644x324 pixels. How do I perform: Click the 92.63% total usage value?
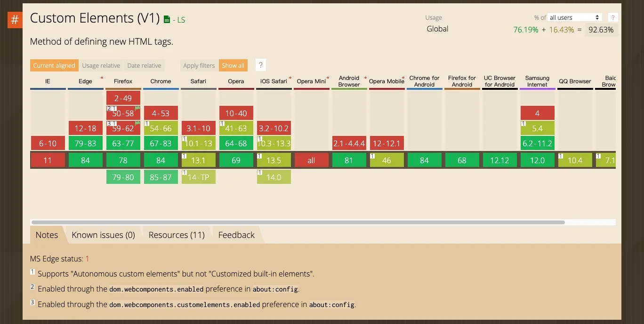(601, 30)
